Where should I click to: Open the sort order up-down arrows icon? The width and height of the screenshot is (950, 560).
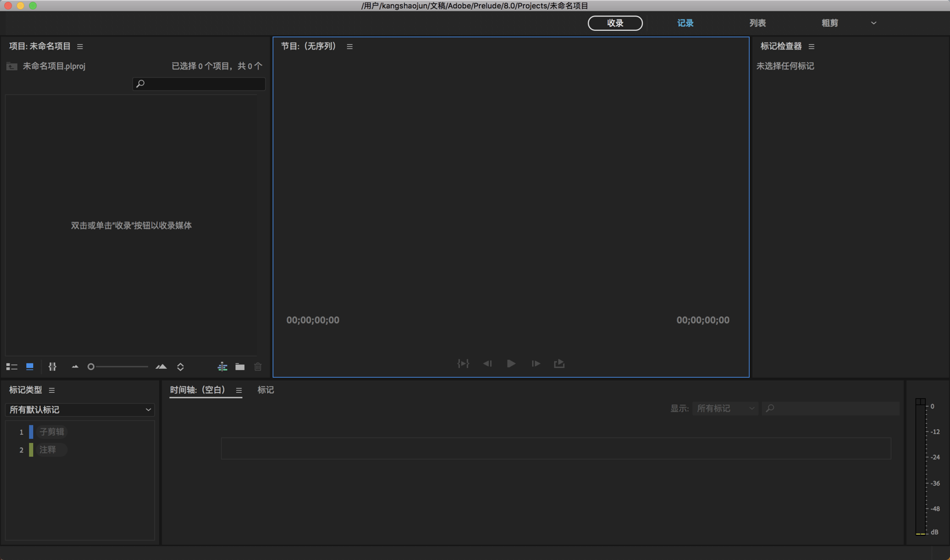[x=180, y=367]
